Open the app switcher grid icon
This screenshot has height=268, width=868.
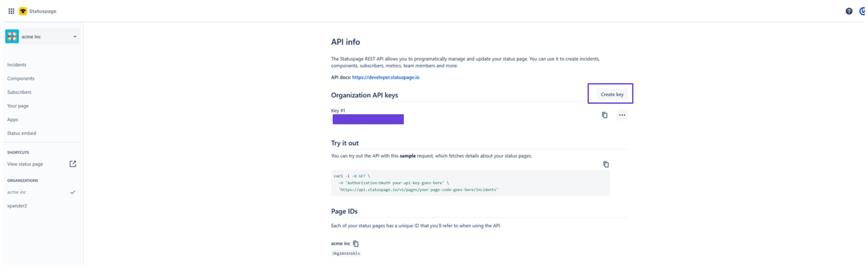pos(11,11)
